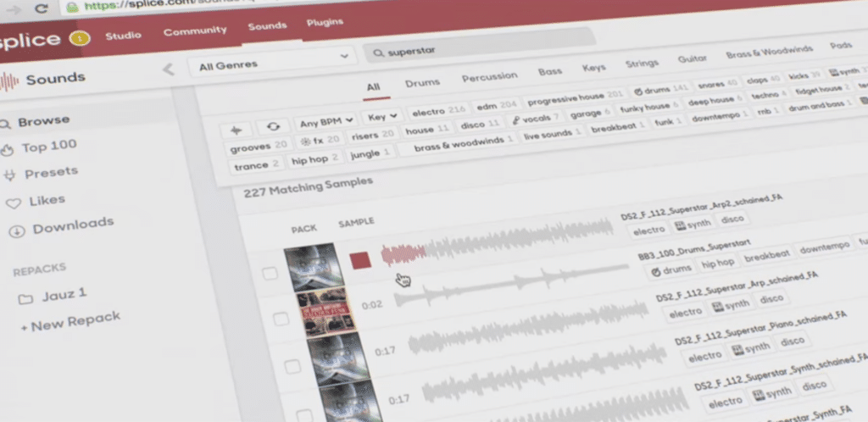Image resolution: width=868 pixels, height=422 pixels.
Task: Open the Any BPM dropdown
Action: pyautogui.click(x=326, y=122)
